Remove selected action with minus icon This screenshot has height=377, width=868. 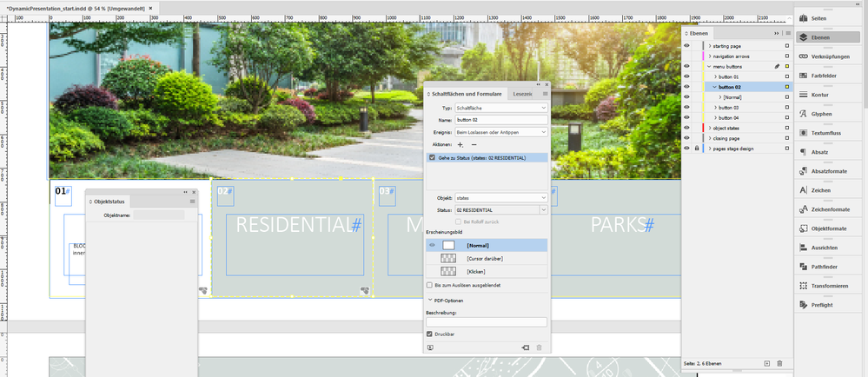(x=474, y=144)
